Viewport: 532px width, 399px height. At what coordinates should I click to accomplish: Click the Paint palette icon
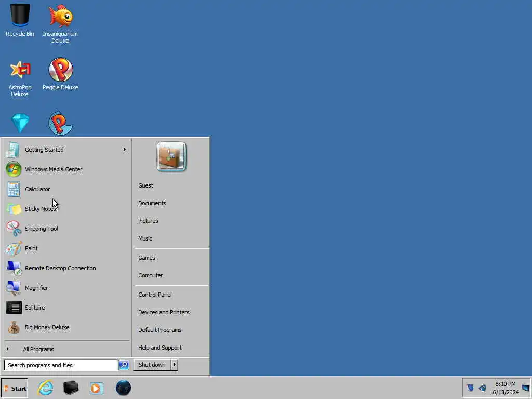14,248
